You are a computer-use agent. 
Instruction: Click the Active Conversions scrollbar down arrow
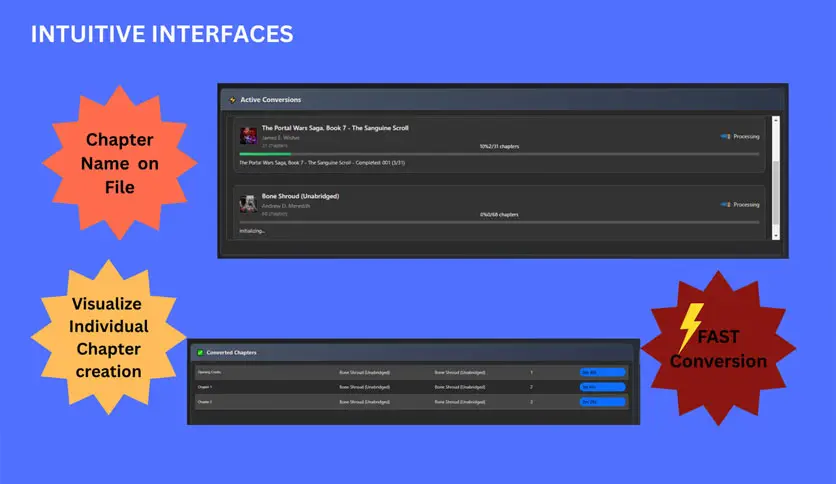pos(776,236)
